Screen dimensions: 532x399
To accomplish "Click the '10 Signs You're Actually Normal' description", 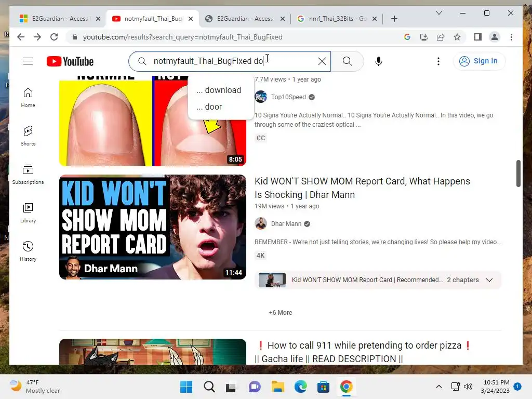I will tap(374, 120).
